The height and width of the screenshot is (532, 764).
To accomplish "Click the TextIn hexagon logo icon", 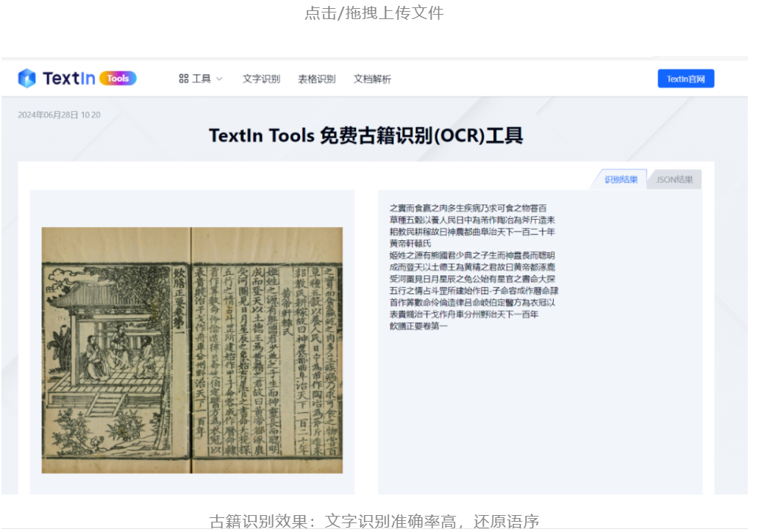I will [26, 78].
